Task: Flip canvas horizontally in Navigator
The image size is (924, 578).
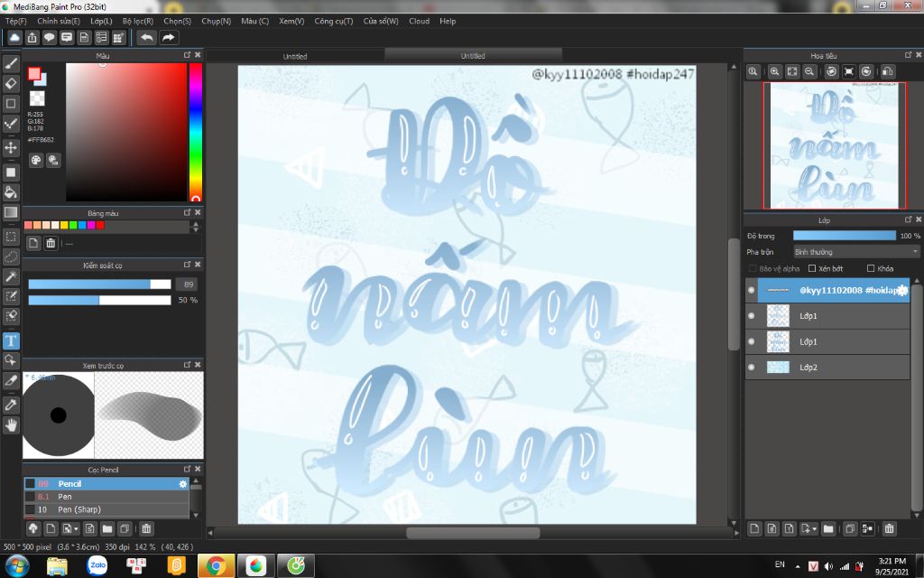Action: 888,71
